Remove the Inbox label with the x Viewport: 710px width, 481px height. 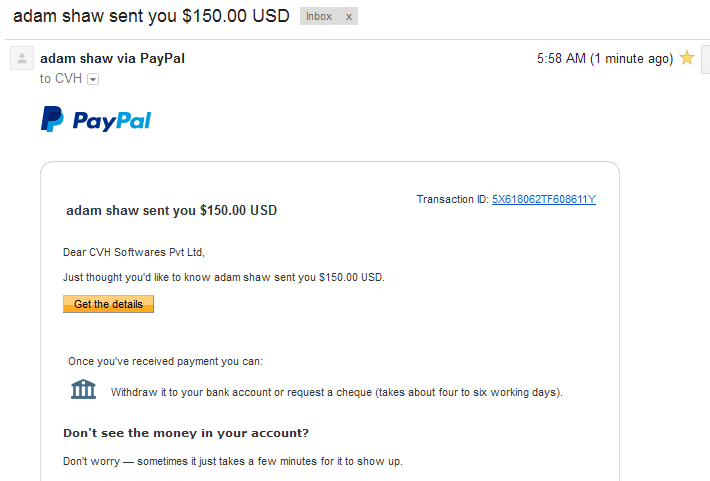349,17
